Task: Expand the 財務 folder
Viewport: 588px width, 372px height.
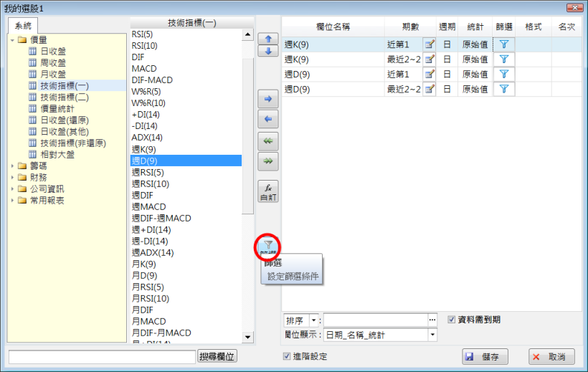Action: pos(12,177)
